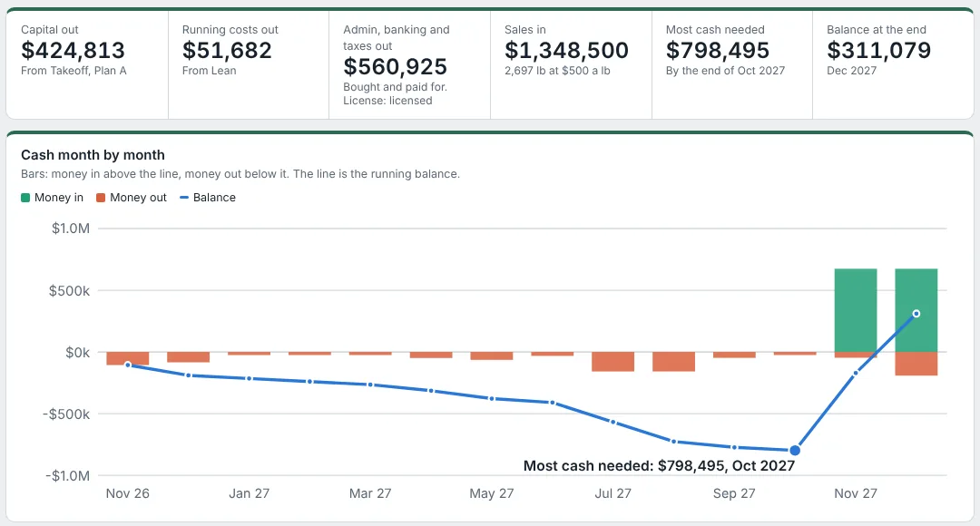Select the 'From Takeoff, Plan A' caption
The width and height of the screenshot is (980, 526).
tap(73, 71)
